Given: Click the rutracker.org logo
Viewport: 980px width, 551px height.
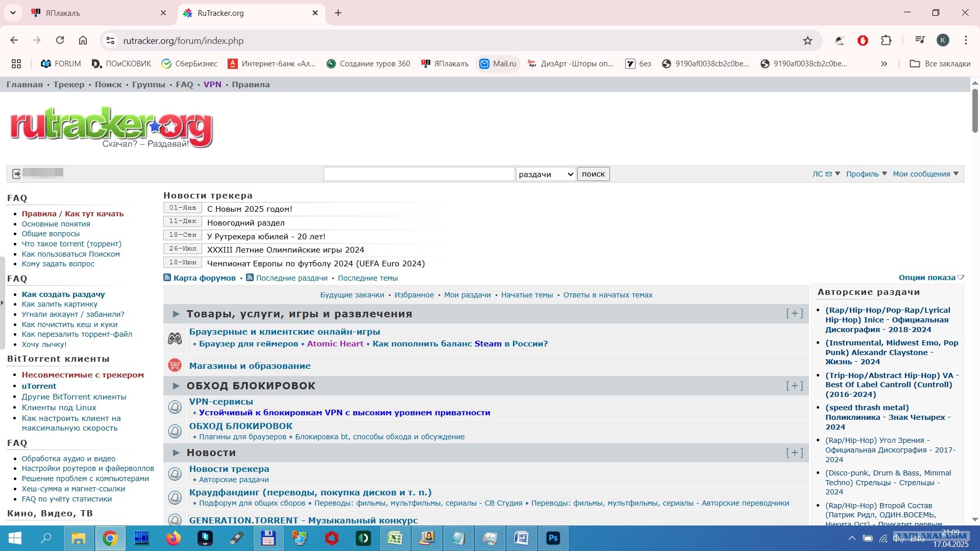Looking at the screenshot, I should click(111, 127).
